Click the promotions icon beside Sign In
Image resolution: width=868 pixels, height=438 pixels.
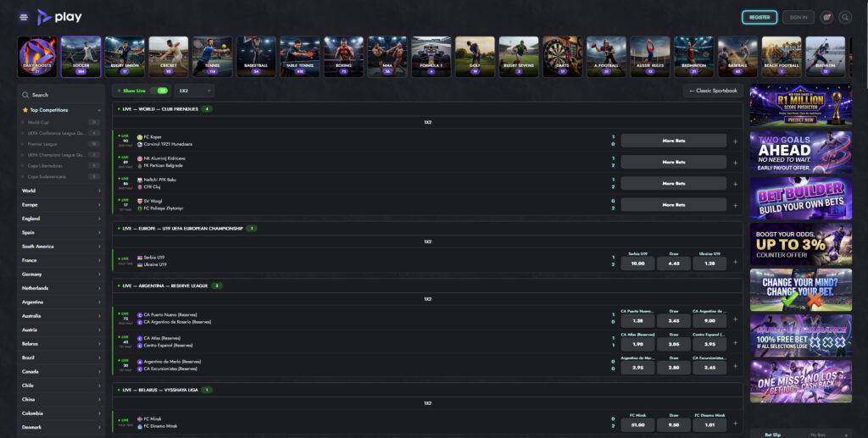pos(826,17)
